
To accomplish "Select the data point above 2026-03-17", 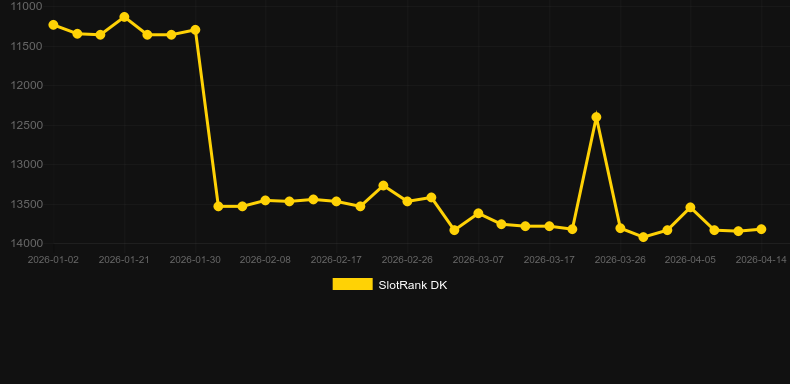I will tap(549, 226).
